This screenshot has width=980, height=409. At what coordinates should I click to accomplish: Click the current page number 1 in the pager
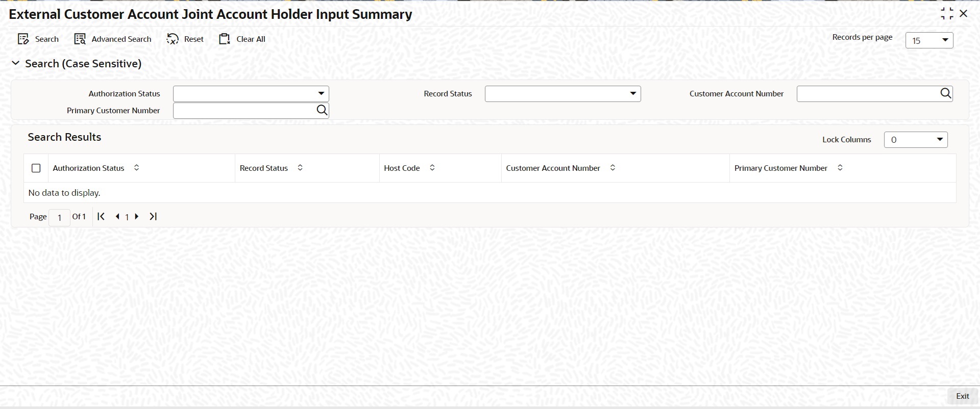[127, 217]
